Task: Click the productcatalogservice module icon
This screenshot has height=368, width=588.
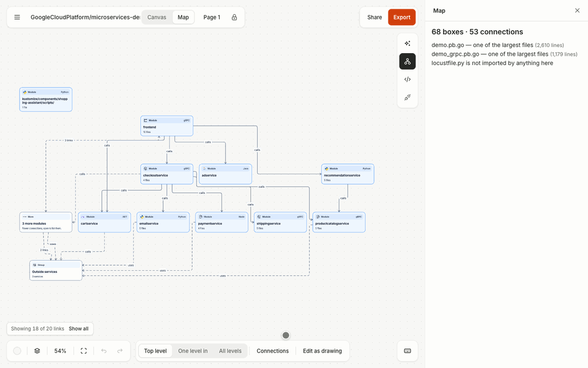Action: point(317,217)
